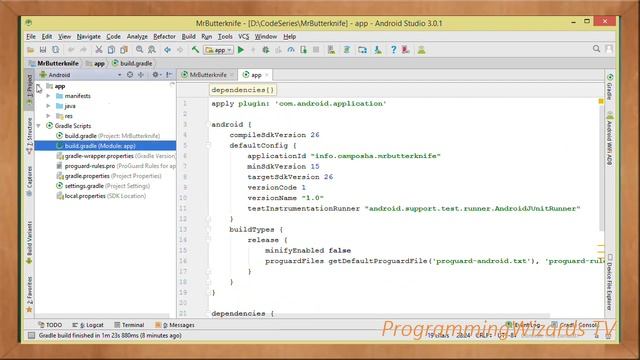The height and width of the screenshot is (360, 640).
Task: Close the app editor tab
Action: pyautogui.click(x=267, y=75)
